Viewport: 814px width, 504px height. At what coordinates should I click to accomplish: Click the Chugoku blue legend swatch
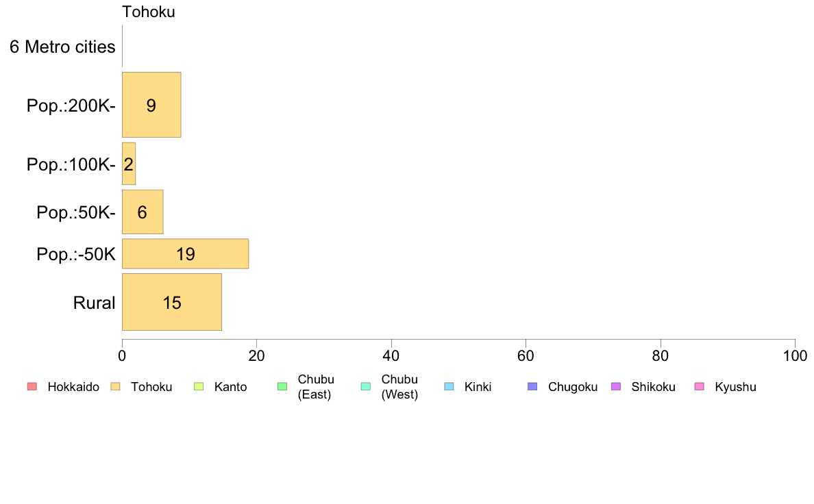tap(532, 387)
